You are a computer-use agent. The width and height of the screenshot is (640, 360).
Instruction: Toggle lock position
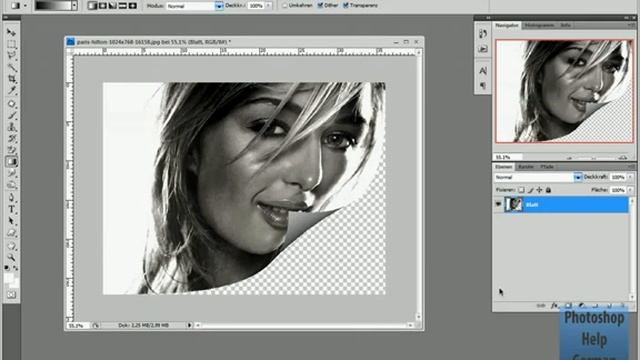coord(539,190)
